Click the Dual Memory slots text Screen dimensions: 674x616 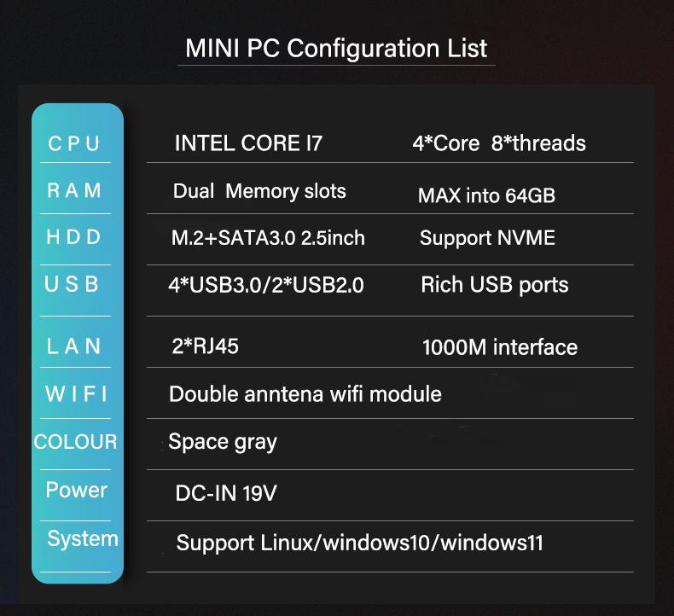259,190
